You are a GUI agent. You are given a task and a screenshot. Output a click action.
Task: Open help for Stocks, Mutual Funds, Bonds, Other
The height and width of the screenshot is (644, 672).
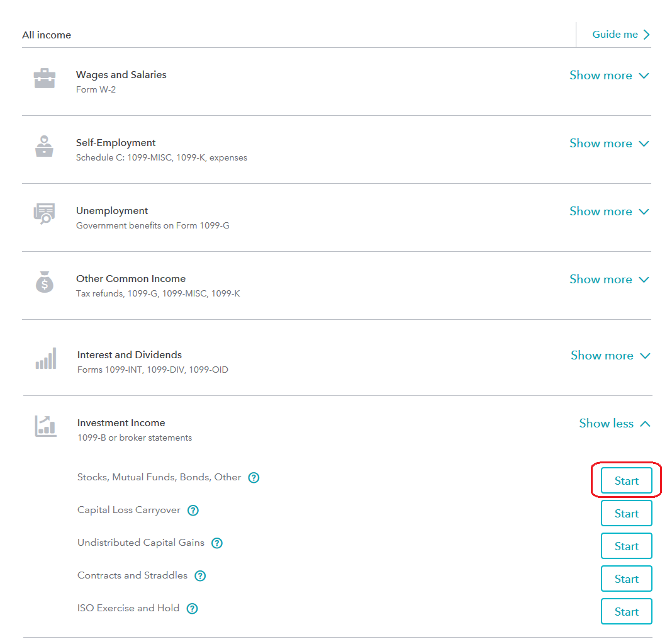[254, 478]
